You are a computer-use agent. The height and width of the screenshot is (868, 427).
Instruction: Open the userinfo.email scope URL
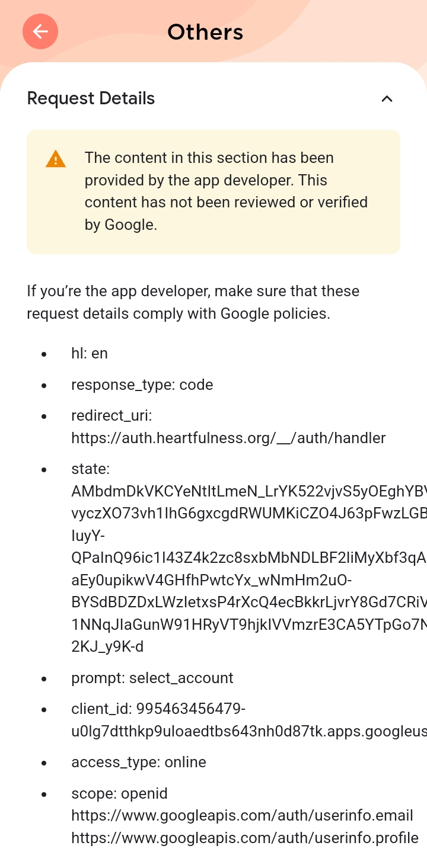pyautogui.click(x=242, y=815)
